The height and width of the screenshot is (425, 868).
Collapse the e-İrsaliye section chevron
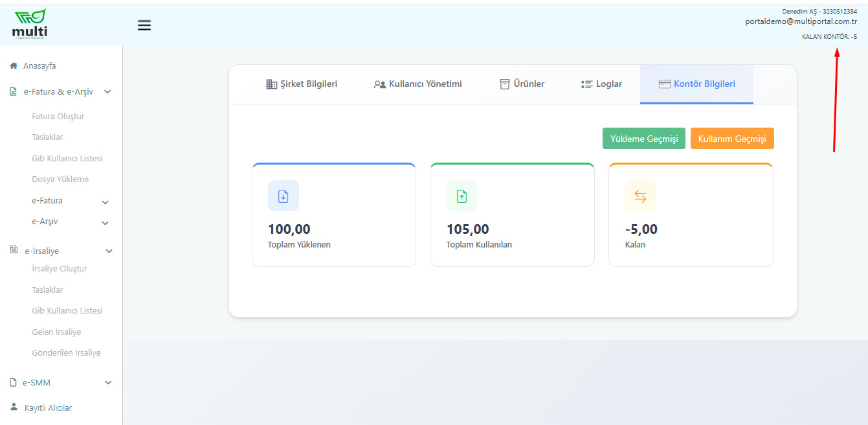109,251
